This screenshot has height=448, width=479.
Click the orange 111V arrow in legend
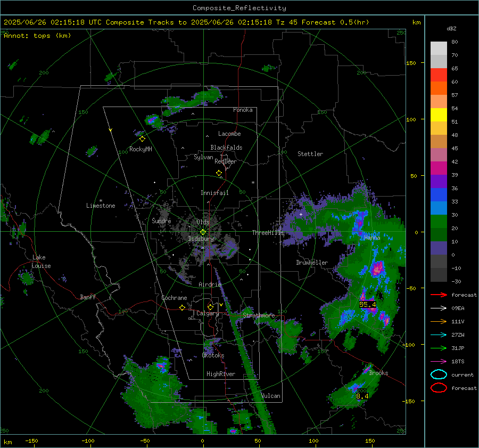click(439, 321)
